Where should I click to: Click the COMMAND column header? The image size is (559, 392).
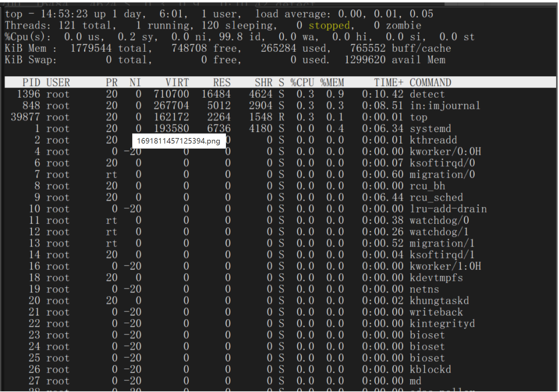coord(430,82)
